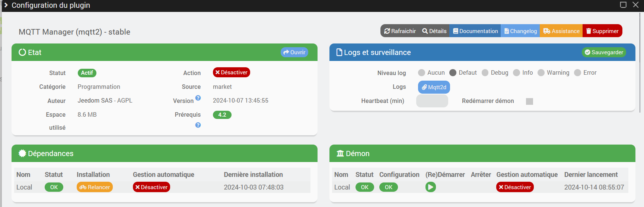Image resolution: width=644 pixels, height=207 pixels.
Task: Select Info log level
Action: pyautogui.click(x=516, y=73)
